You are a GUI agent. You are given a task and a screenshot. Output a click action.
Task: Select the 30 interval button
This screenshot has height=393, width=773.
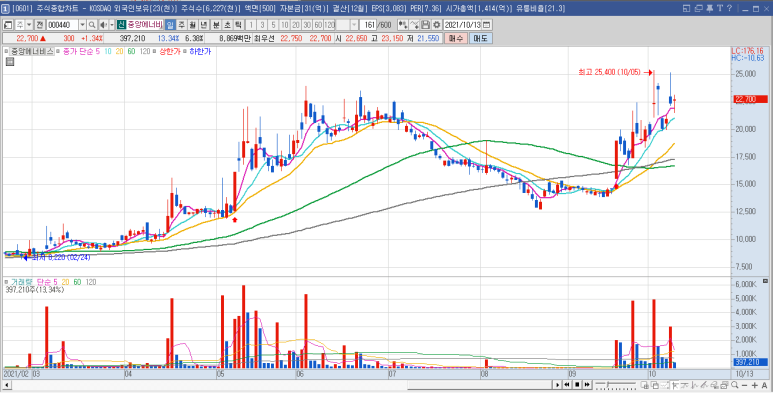(307, 25)
